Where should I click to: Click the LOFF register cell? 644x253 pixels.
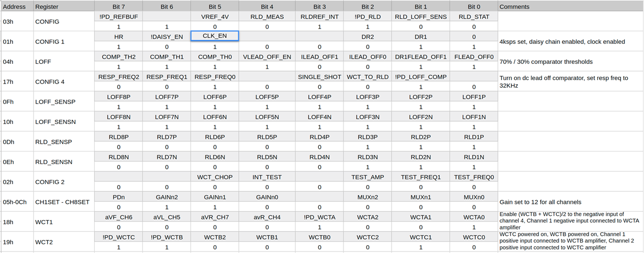coord(63,62)
